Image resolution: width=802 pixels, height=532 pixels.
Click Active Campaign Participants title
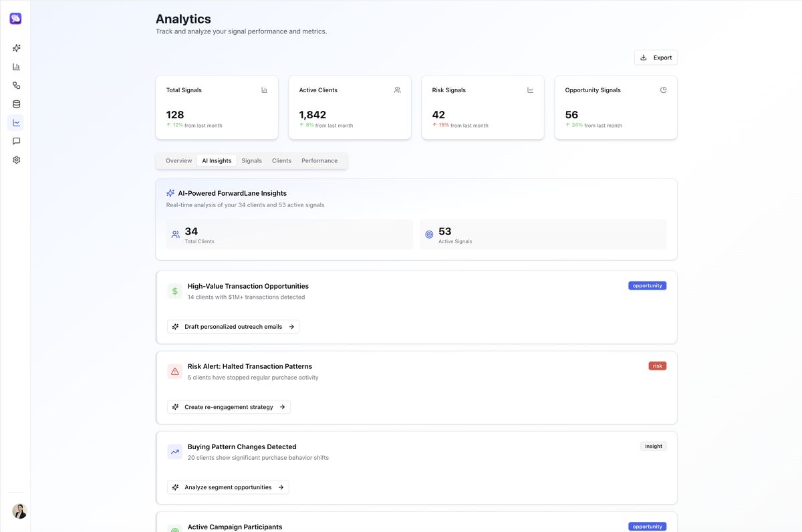[235, 527]
